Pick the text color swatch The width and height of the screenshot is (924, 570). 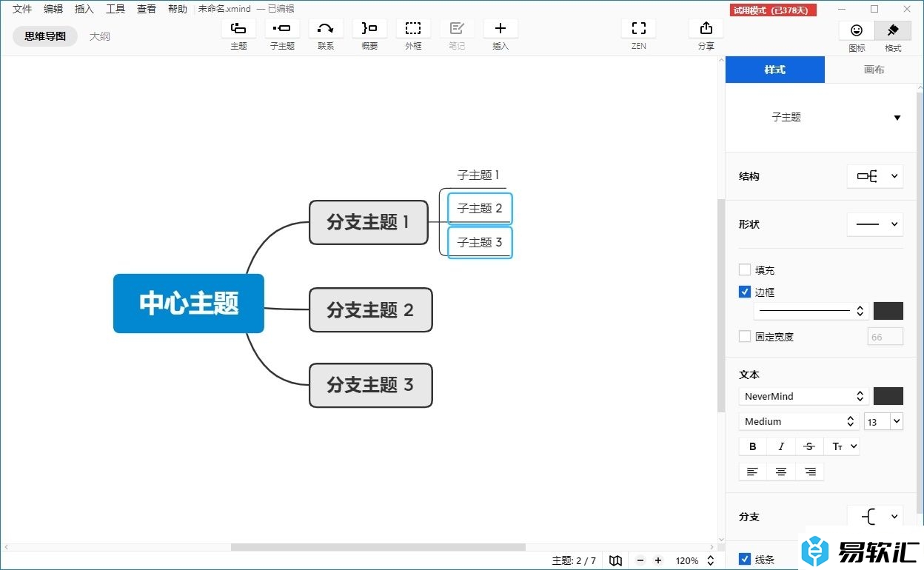click(x=888, y=396)
